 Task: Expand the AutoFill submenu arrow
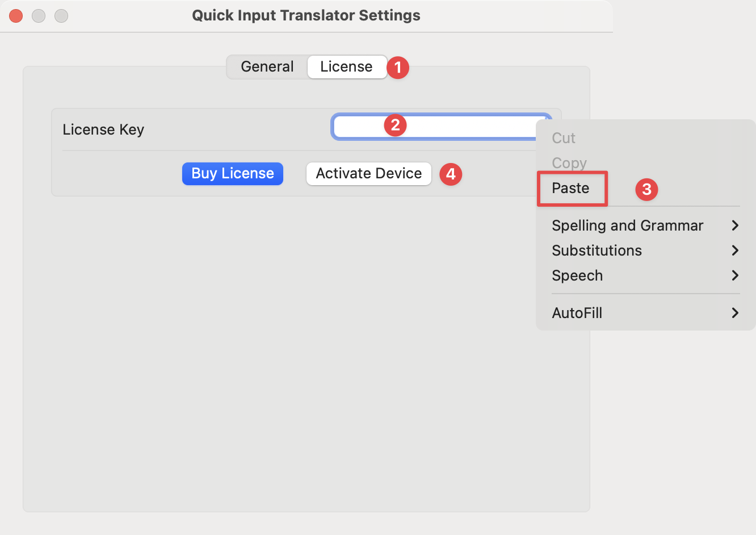click(735, 313)
